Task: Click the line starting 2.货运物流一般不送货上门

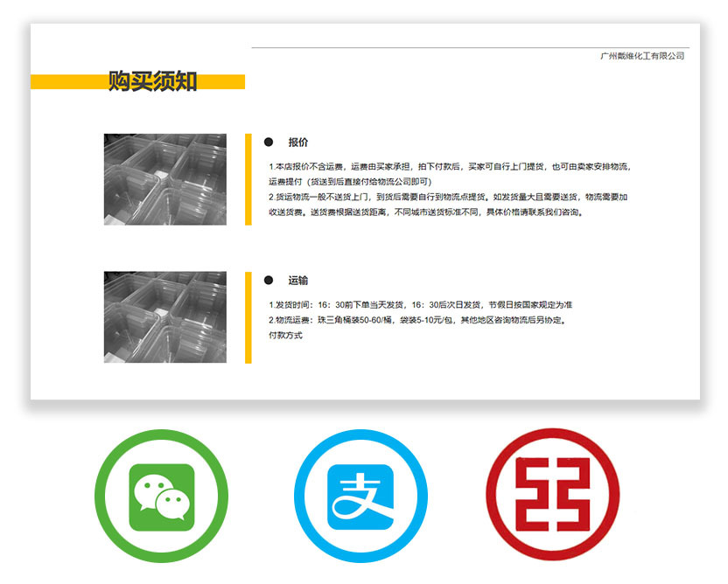Action: point(448,197)
